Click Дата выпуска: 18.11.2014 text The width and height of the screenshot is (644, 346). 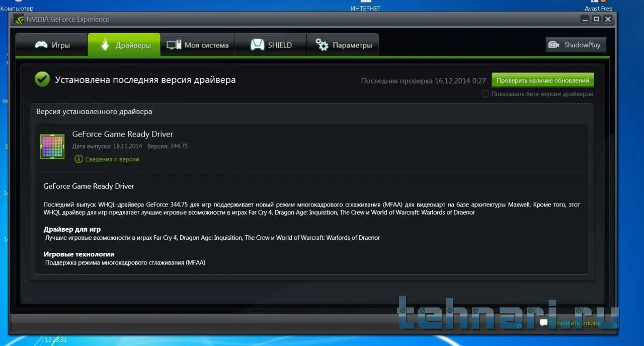click(x=108, y=146)
